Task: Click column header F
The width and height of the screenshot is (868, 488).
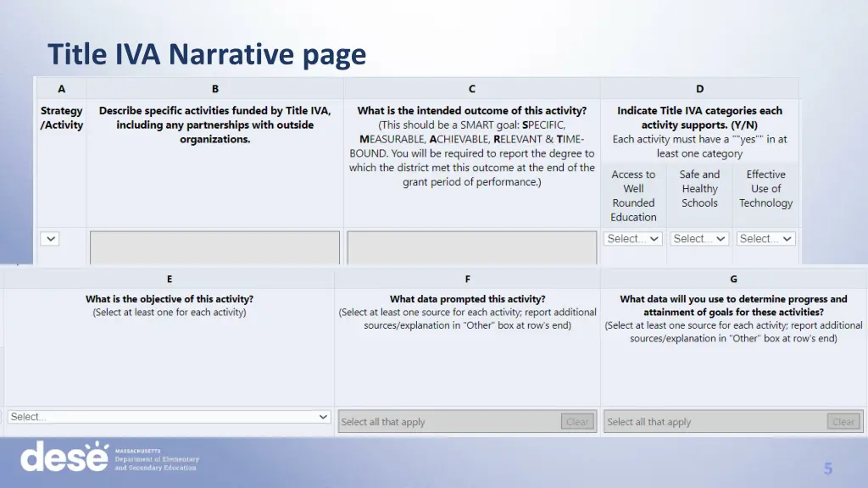Action: 468,279
